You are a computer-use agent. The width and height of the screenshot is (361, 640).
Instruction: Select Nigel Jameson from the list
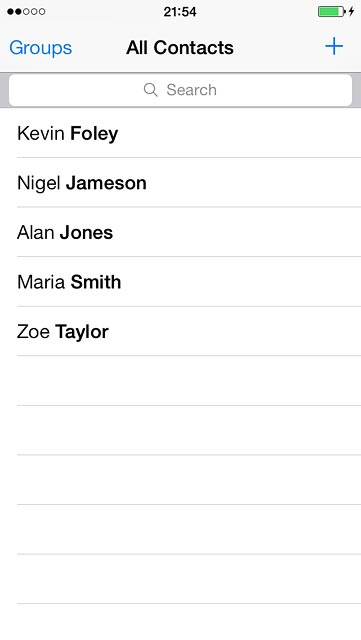(x=180, y=182)
